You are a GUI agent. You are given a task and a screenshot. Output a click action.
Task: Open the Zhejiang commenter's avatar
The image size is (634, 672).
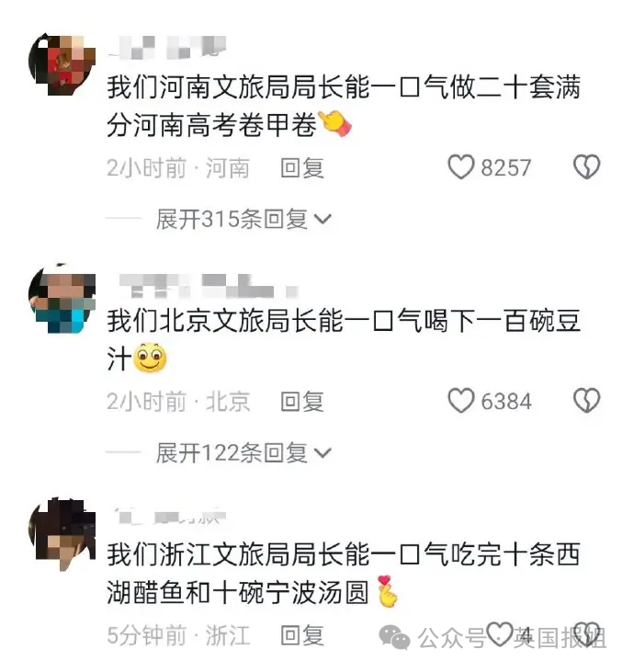[x=62, y=533]
